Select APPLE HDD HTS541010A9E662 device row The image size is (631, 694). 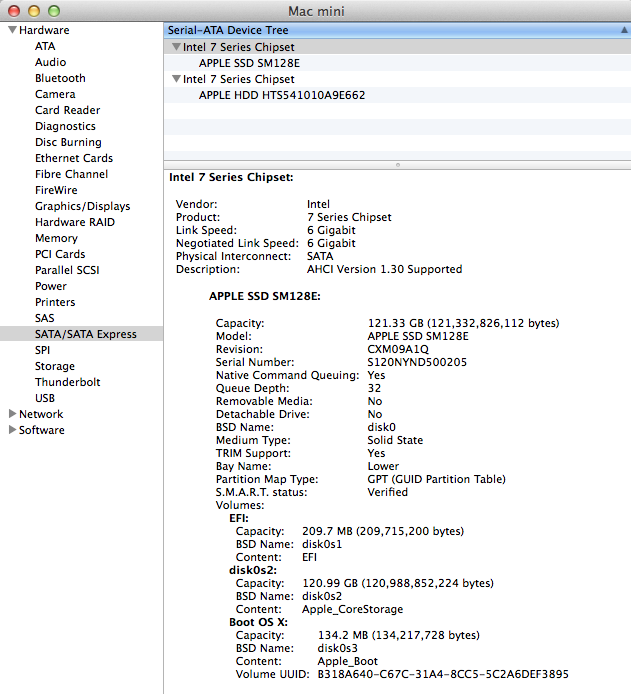397,95
